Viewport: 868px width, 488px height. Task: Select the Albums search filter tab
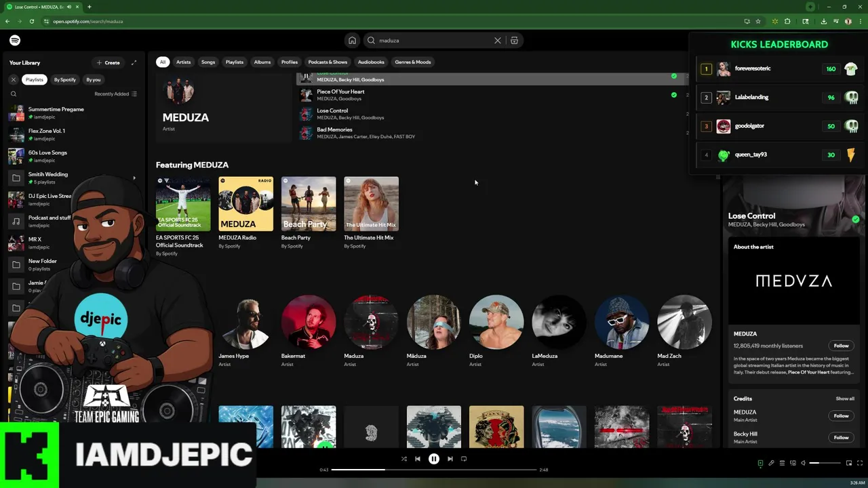pos(262,62)
